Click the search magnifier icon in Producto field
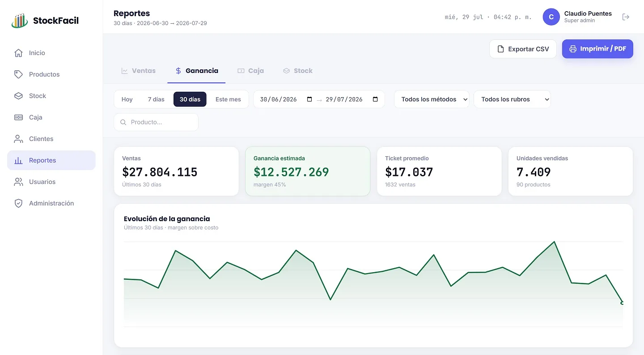 click(x=123, y=122)
